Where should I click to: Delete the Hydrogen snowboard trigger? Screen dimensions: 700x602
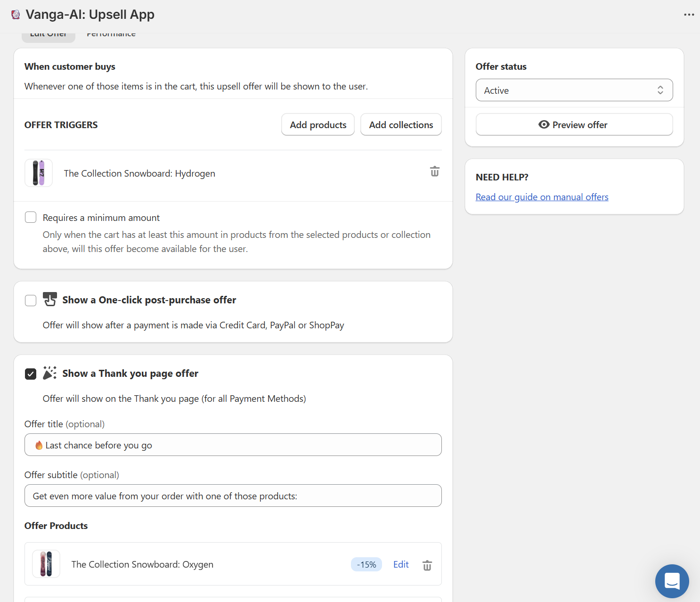pyautogui.click(x=434, y=171)
